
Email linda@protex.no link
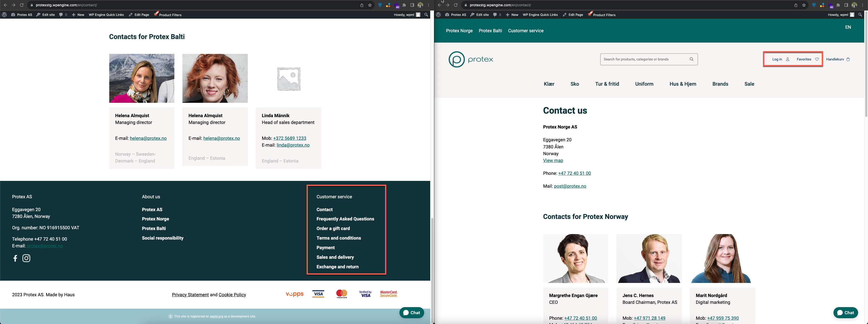(293, 145)
